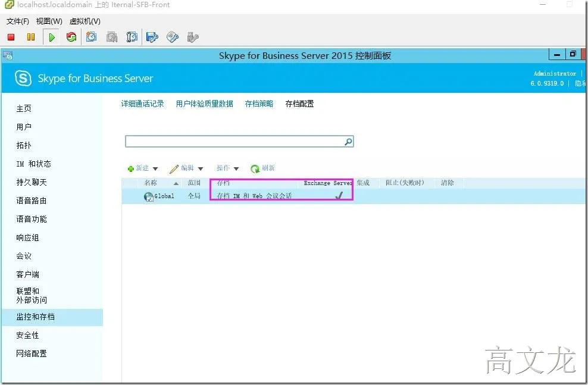The width and height of the screenshot is (588, 385).
Task: Expand the 新建 dropdown arrow
Action: (x=155, y=168)
